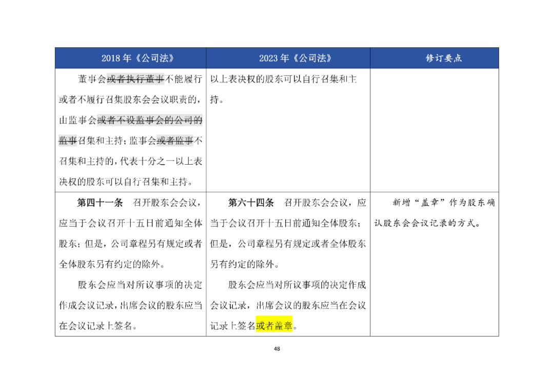The width and height of the screenshot is (554, 392).
Task: Click the struck-through word 监事 before 召集和主持
Action: 68,141
